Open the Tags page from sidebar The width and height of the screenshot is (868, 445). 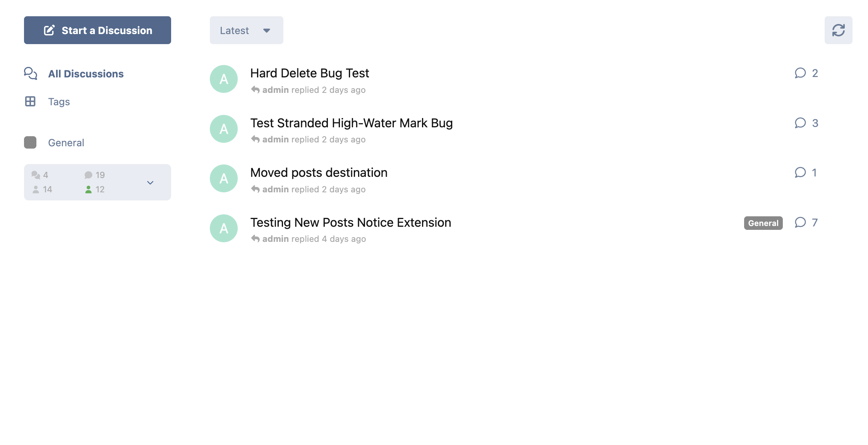point(59,102)
